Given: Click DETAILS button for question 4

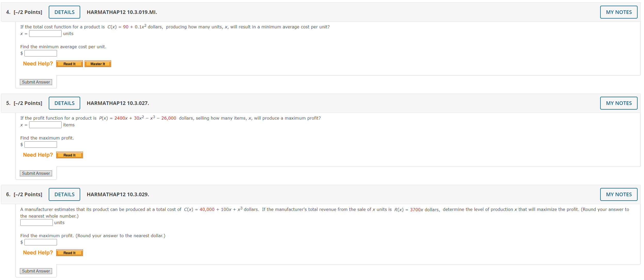Looking at the screenshot, I should tap(64, 12).
